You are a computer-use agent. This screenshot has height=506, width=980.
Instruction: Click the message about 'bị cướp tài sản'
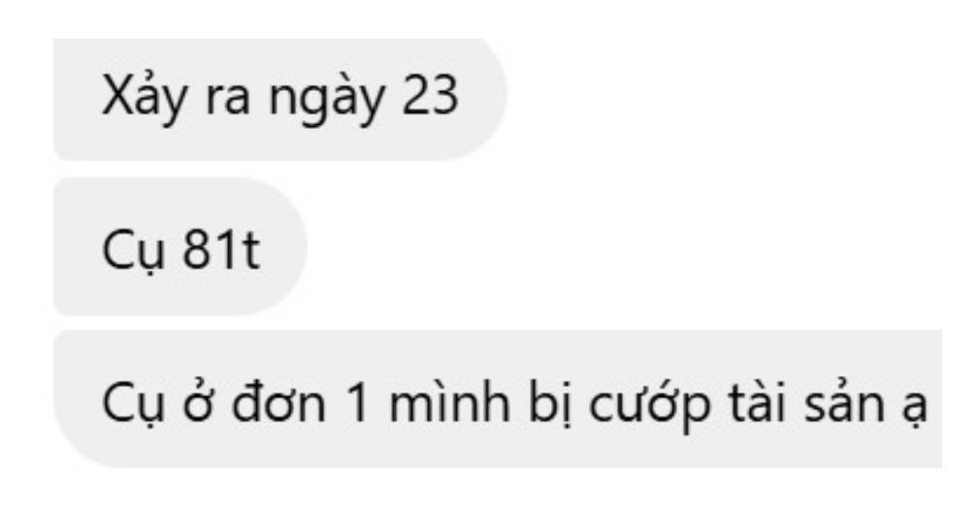tap(498, 399)
